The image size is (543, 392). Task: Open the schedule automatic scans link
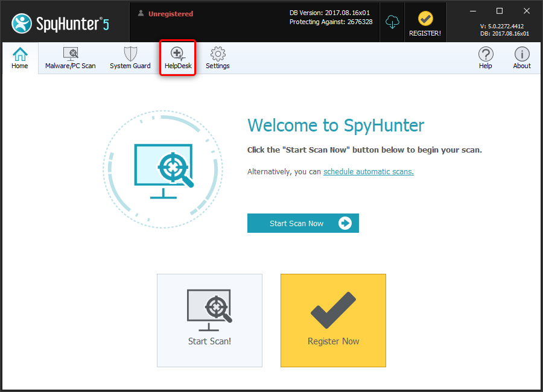369,172
